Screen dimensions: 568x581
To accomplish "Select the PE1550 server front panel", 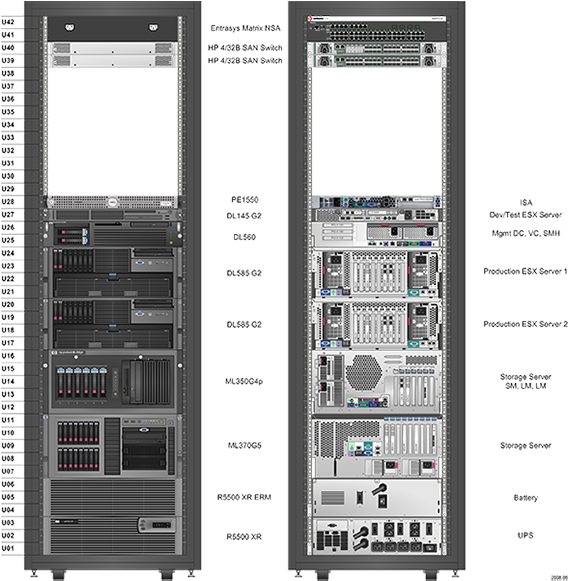I will [113, 202].
